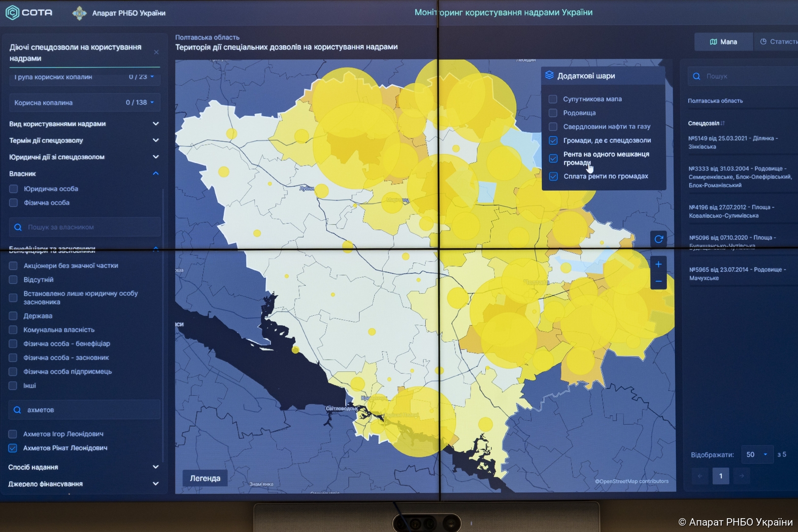Open permit №4196 Ковалівсько-Сулимівська entry
Screen dimensions: 798x532
pos(731,211)
